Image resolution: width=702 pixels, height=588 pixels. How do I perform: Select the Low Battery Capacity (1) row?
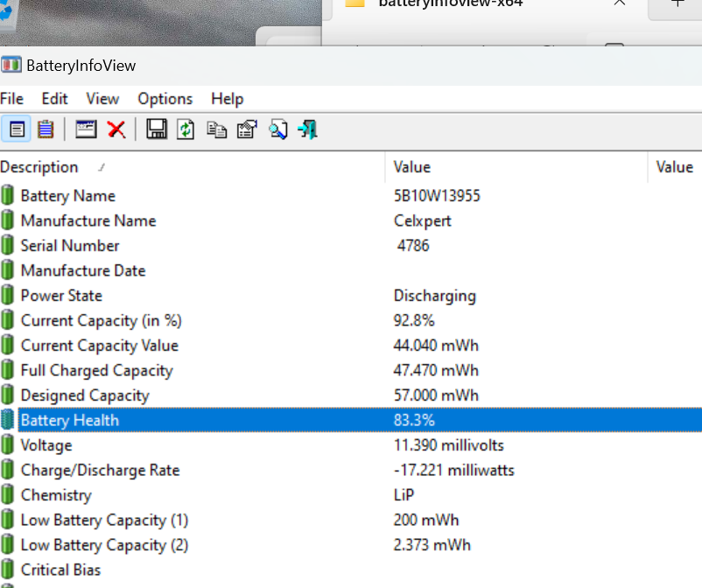tap(351, 520)
